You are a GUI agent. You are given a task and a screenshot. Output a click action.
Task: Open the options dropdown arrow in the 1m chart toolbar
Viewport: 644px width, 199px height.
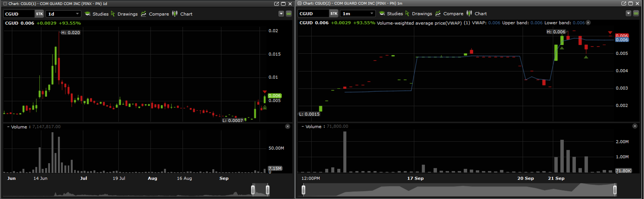(628, 13)
